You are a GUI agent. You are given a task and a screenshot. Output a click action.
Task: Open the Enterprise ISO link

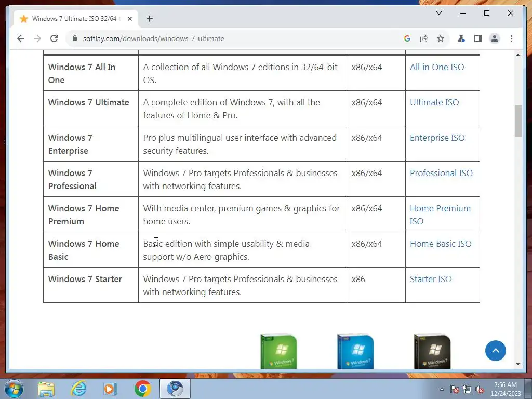click(437, 138)
